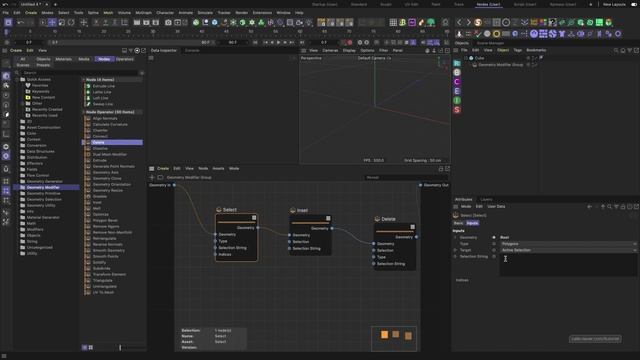Collapse the Quick Access tree folder
This screenshot has height=360, width=640.
pos(18,79)
